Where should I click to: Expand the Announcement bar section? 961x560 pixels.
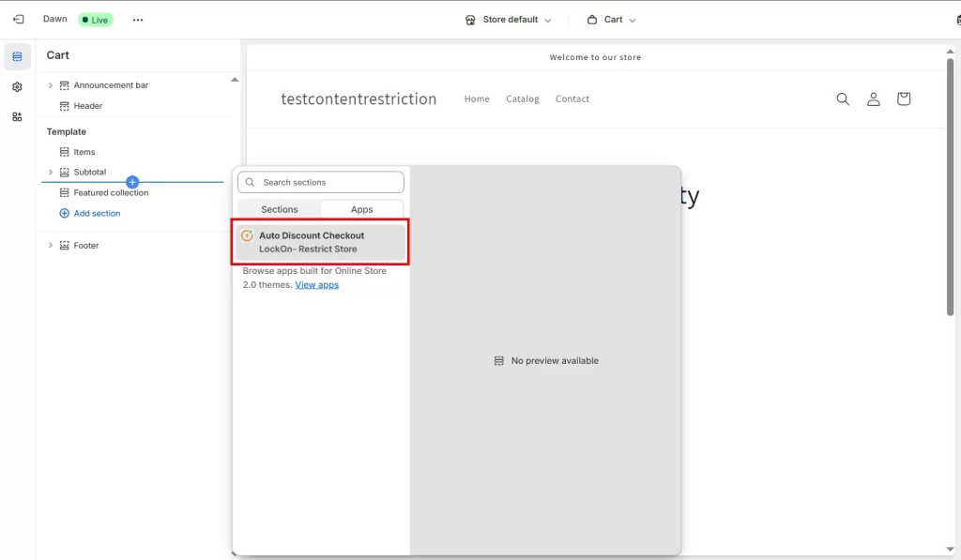51,85
